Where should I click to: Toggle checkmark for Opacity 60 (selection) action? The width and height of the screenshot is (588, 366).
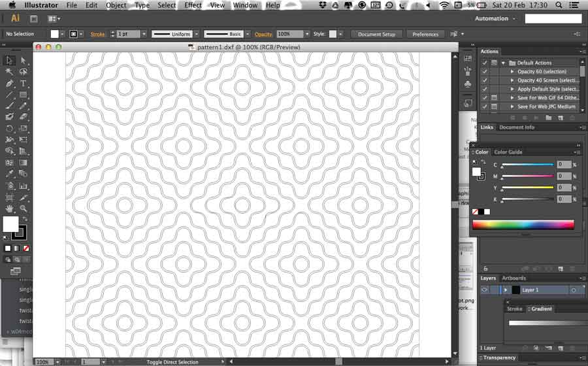(x=485, y=71)
